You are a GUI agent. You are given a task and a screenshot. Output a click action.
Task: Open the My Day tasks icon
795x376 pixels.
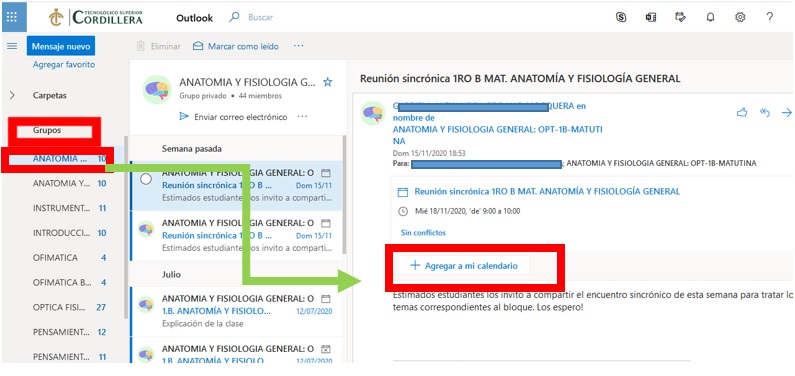click(680, 17)
